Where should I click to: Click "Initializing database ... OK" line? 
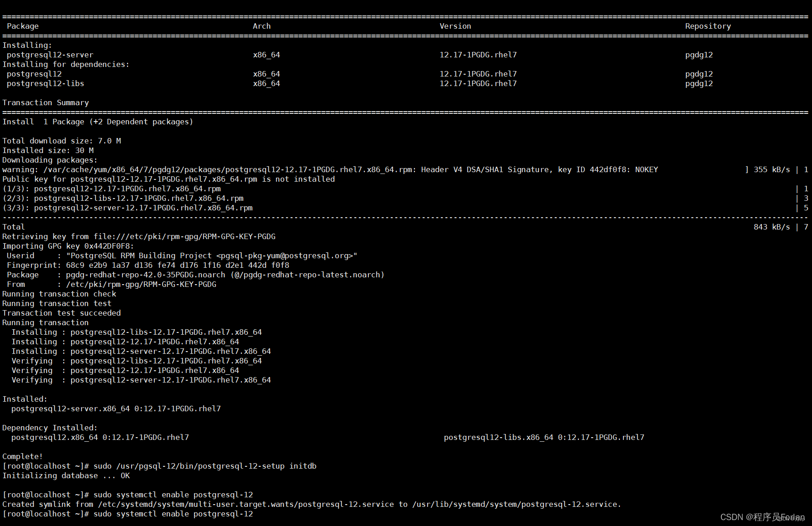coord(66,475)
